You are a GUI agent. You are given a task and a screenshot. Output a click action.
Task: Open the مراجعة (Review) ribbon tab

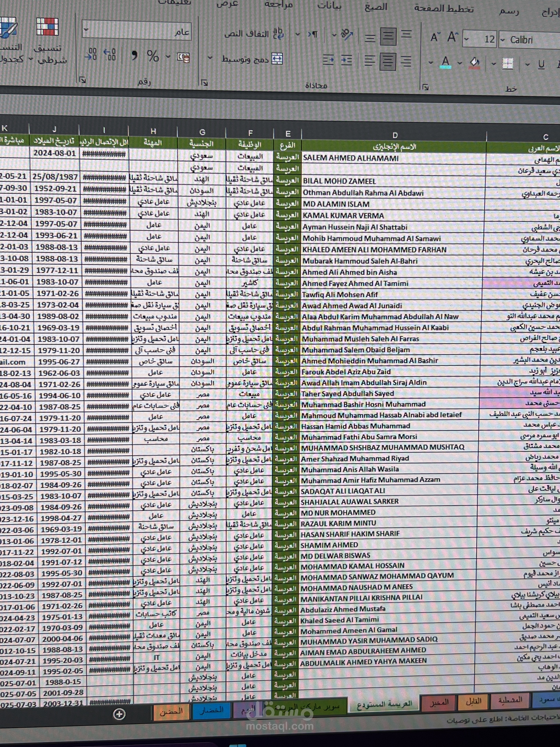pos(279,5)
